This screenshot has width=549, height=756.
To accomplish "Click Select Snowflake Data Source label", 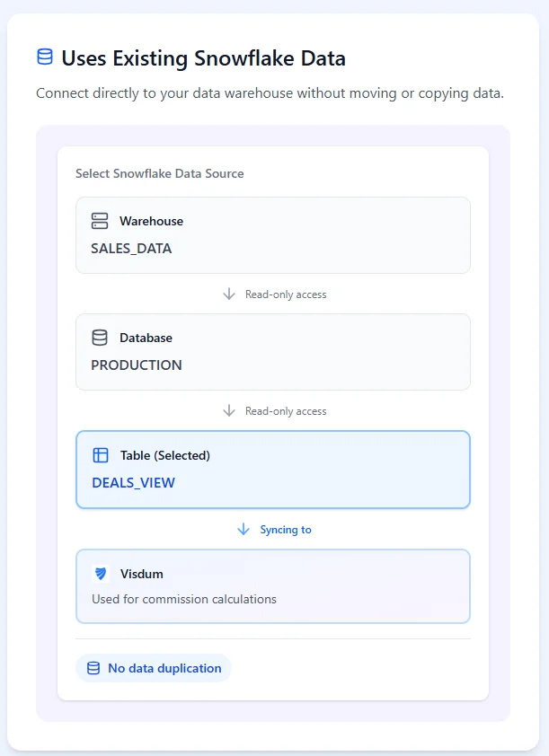I will click(160, 173).
